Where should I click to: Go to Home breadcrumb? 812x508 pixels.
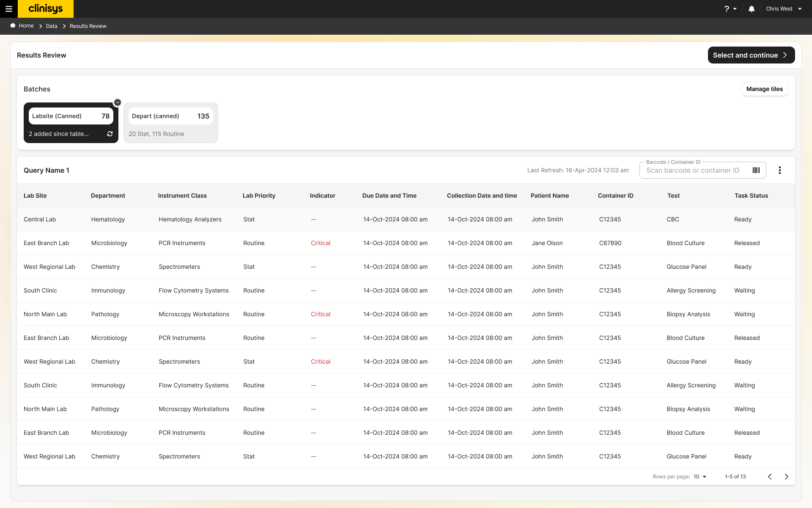(x=26, y=26)
